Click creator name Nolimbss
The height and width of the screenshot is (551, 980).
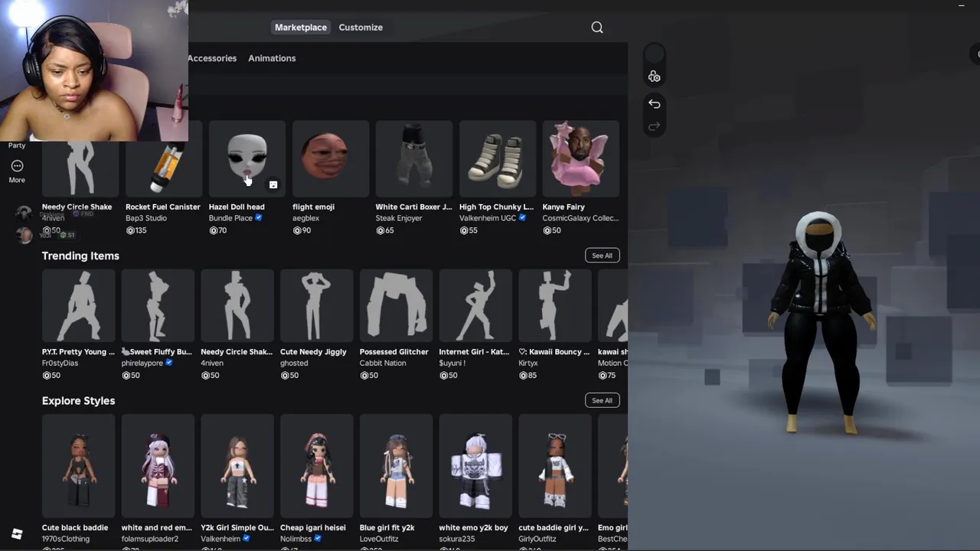pos(296,539)
